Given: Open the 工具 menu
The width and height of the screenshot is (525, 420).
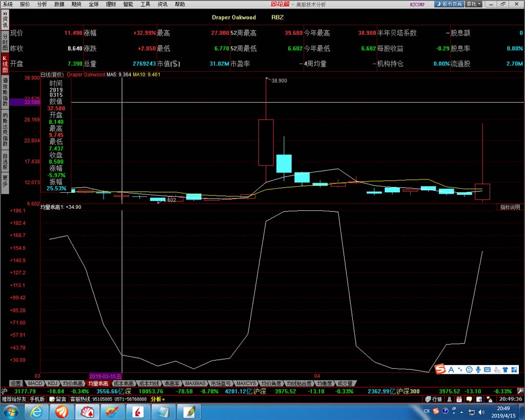Looking at the screenshot, I should tap(145, 4).
